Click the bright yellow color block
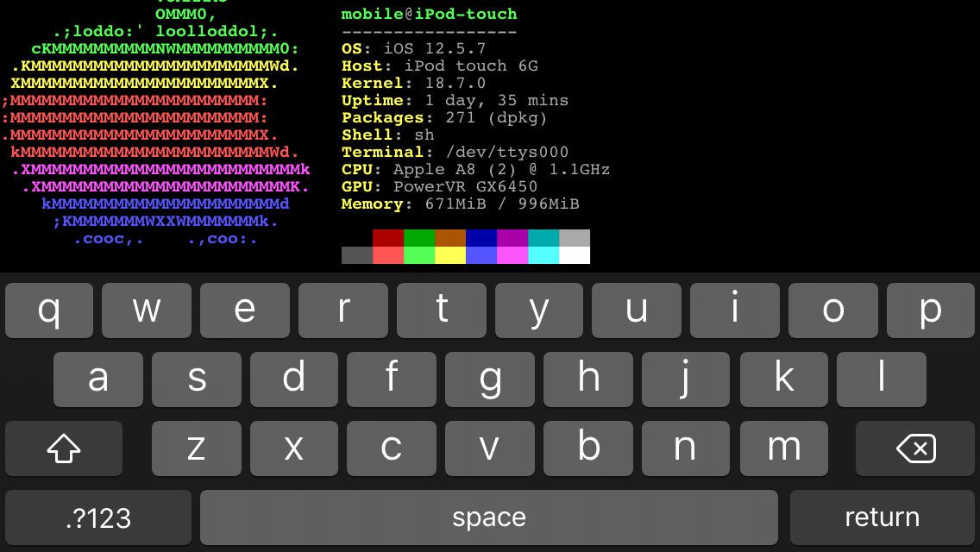The width and height of the screenshot is (980, 552). click(x=450, y=255)
